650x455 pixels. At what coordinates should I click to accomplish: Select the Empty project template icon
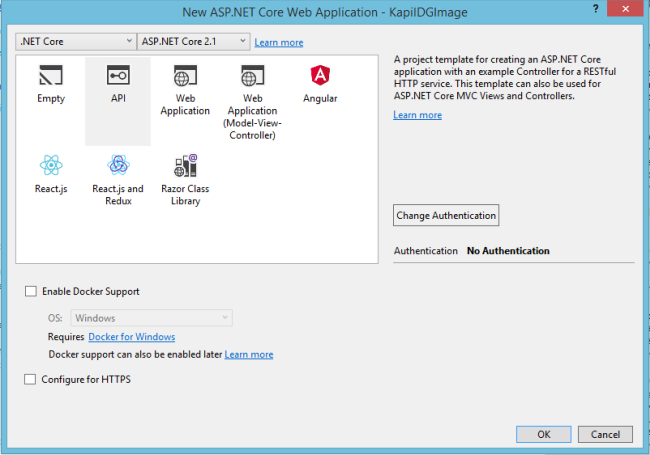[x=51, y=75]
